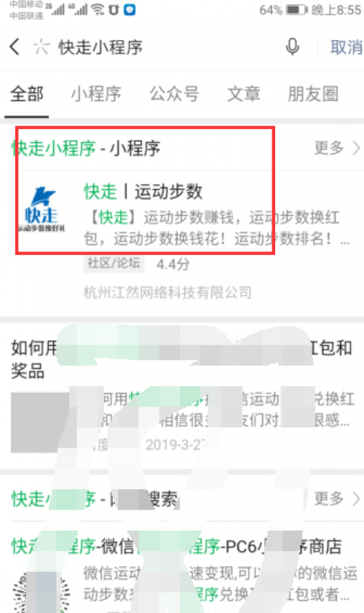This screenshot has height=613, width=364.
Task: Expand 更多 for related search results
Action: pyautogui.click(x=336, y=499)
